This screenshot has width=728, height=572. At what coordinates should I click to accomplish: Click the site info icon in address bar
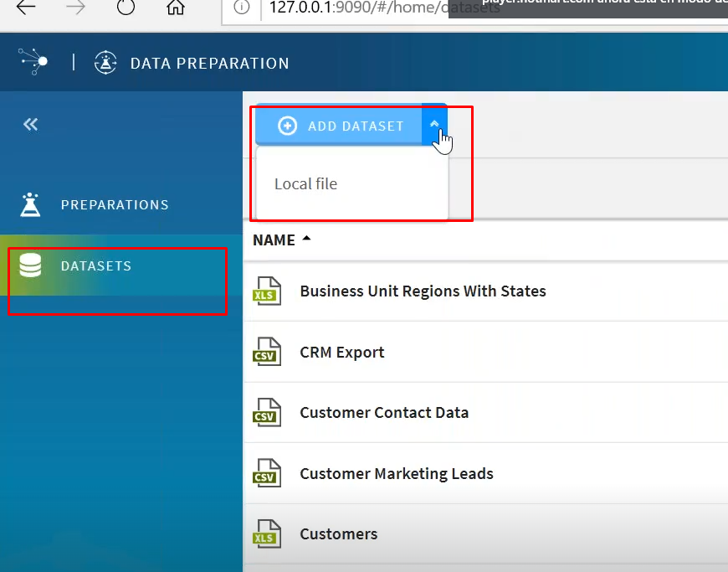tap(242, 7)
